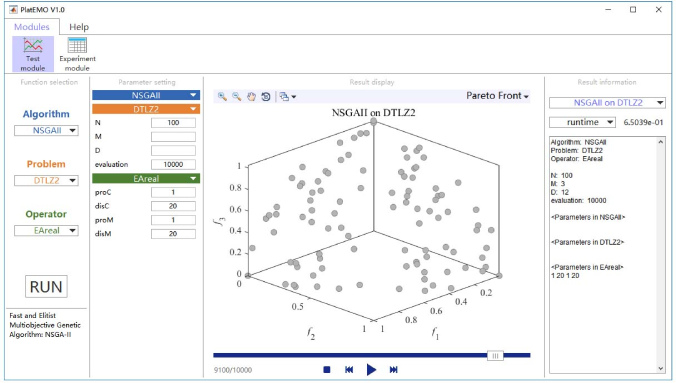Open the Pareto Front display dropdown
The width and height of the screenshot is (676, 383).
[x=498, y=96]
